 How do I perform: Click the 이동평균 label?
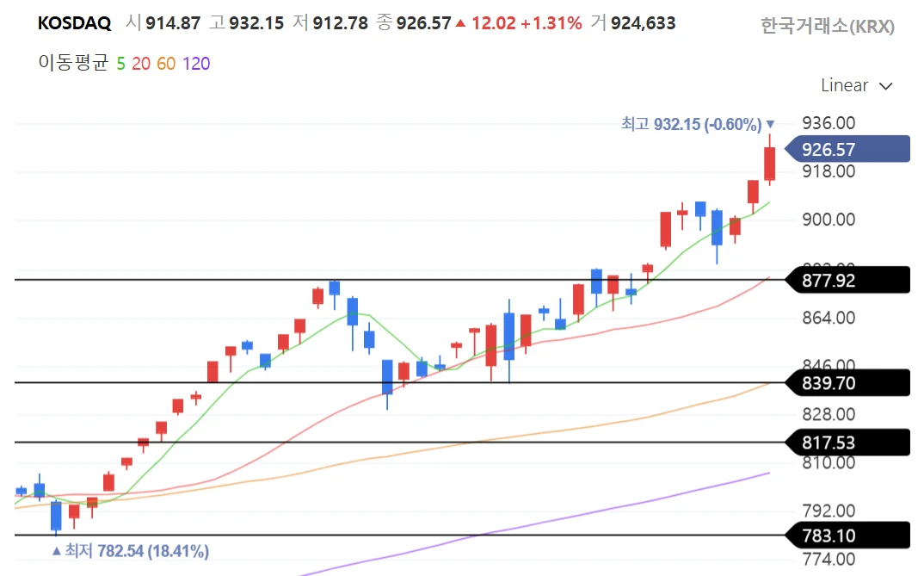pyautogui.click(x=73, y=63)
